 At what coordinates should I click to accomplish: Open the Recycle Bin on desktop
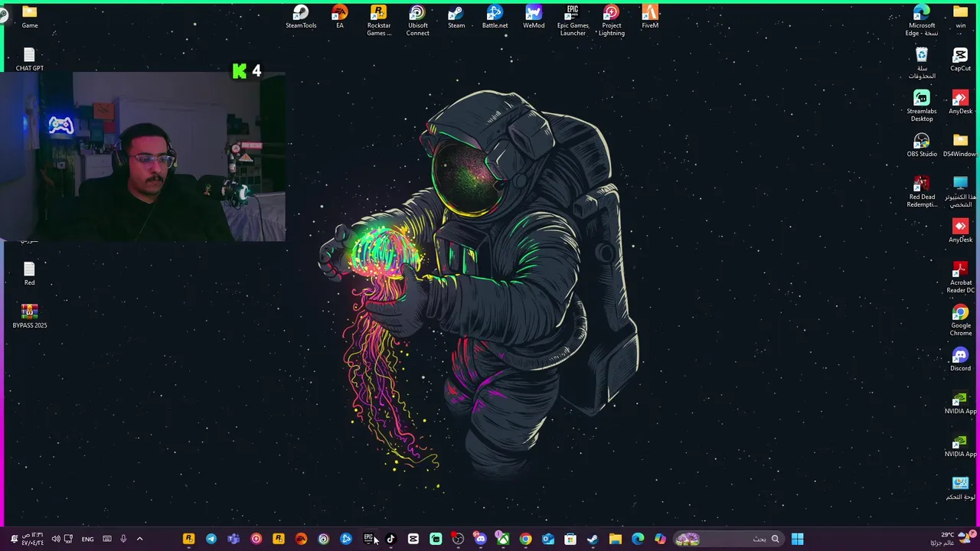922,64
